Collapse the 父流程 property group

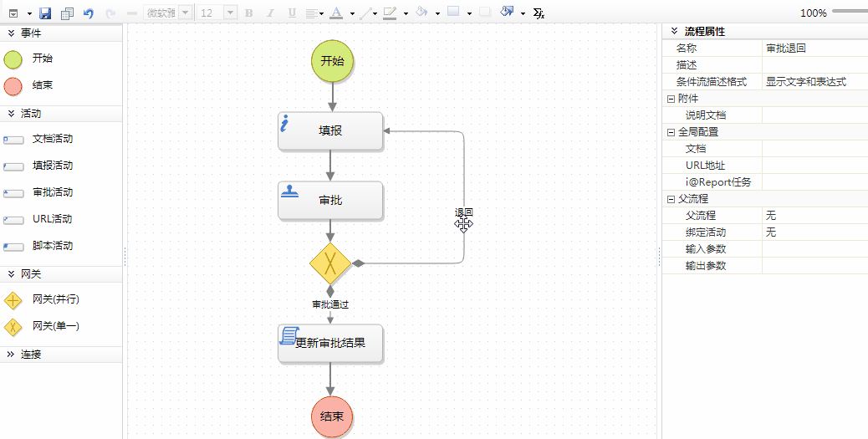coord(671,199)
